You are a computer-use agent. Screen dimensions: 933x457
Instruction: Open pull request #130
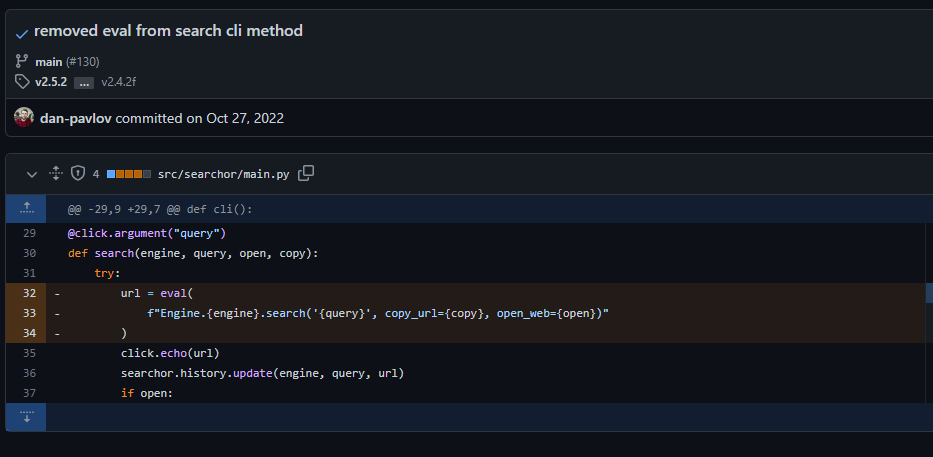83,62
